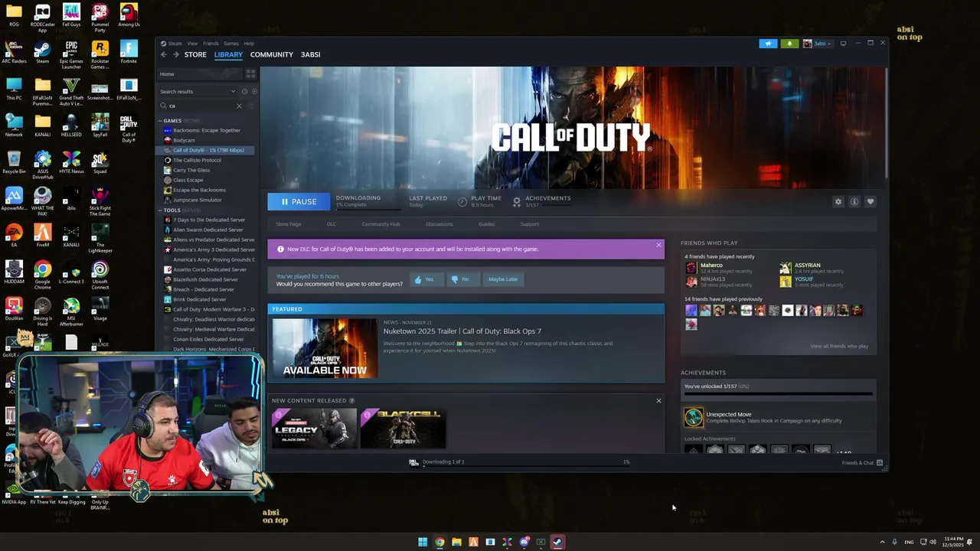Switch library to grid collections view
The image size is (980, 551).
250,74
